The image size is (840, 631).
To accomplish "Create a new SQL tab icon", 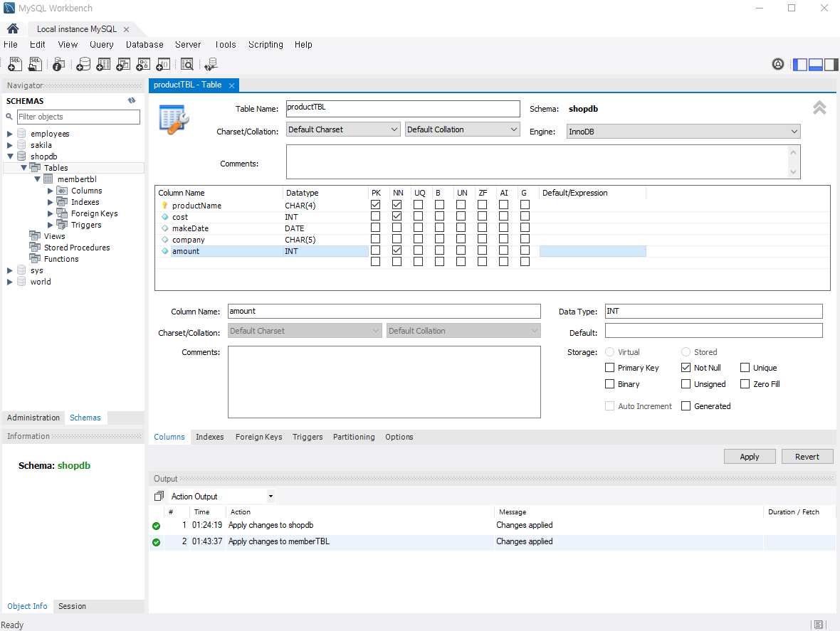I will pos(15,64).
